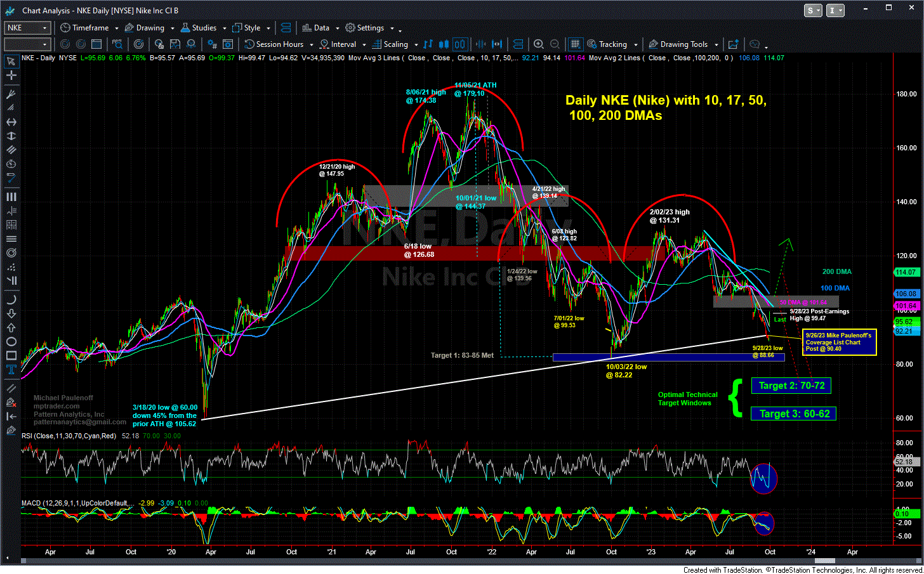Expand the Timeframe dropdown arrow
Screen dimensions: 924x574
coord(117,28)
